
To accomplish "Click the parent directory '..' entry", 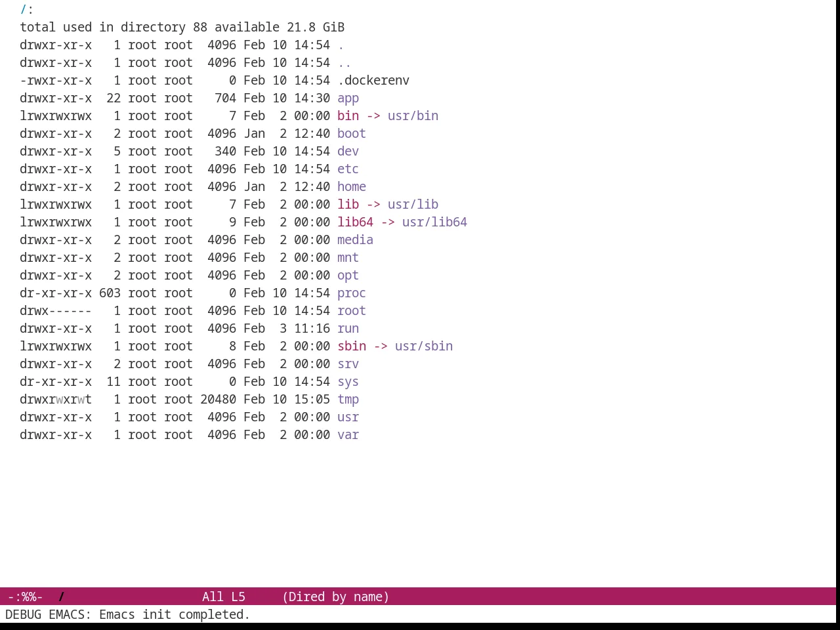I will pyautogui.click(x=345, y=62).
